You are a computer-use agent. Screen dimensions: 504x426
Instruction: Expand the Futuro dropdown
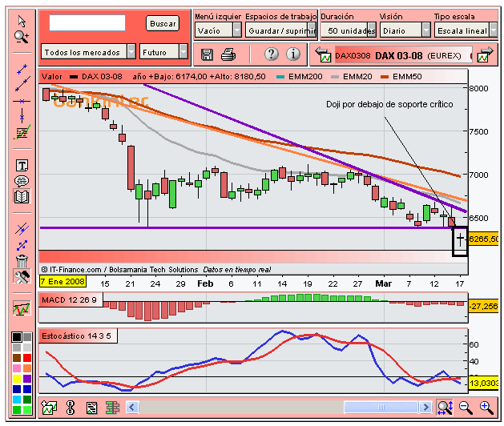tap(183, 51)
